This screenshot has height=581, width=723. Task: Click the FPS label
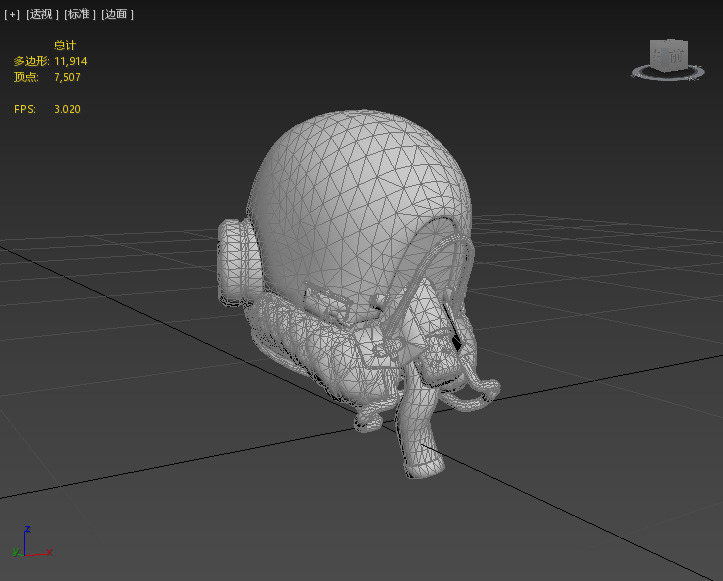click(x=25, y=109)
